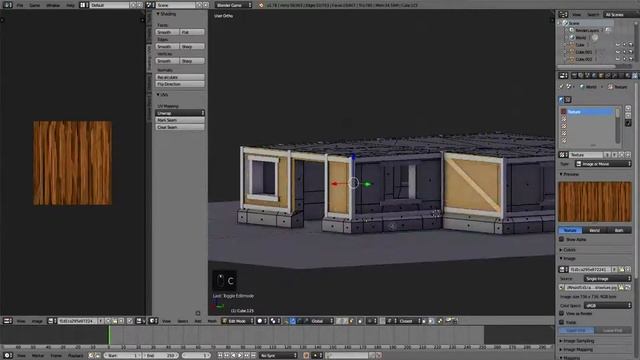Click the texture slot move-up icon
Viewport: 640px width, 360px height.
coord(628,109)
